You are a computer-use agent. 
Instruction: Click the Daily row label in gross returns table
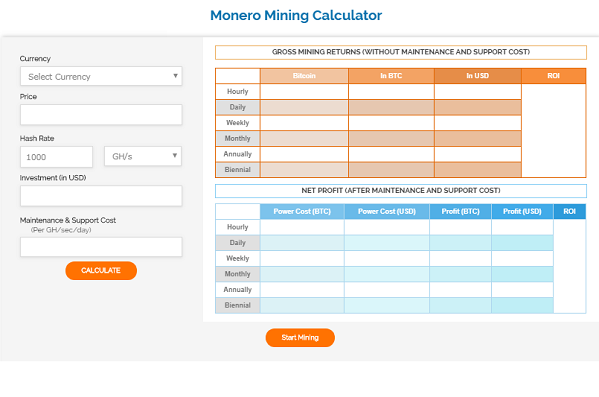tap(238, 107)
